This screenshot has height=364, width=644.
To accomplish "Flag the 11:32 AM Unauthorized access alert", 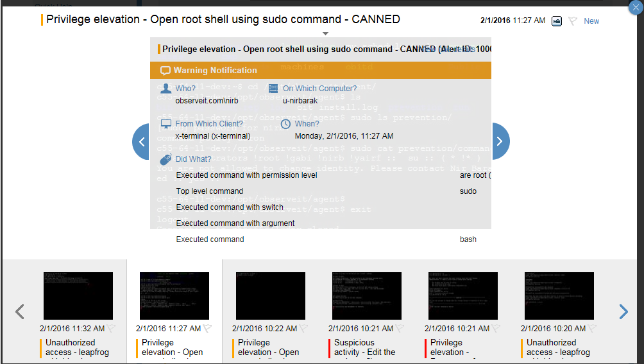I will (111, 329).
